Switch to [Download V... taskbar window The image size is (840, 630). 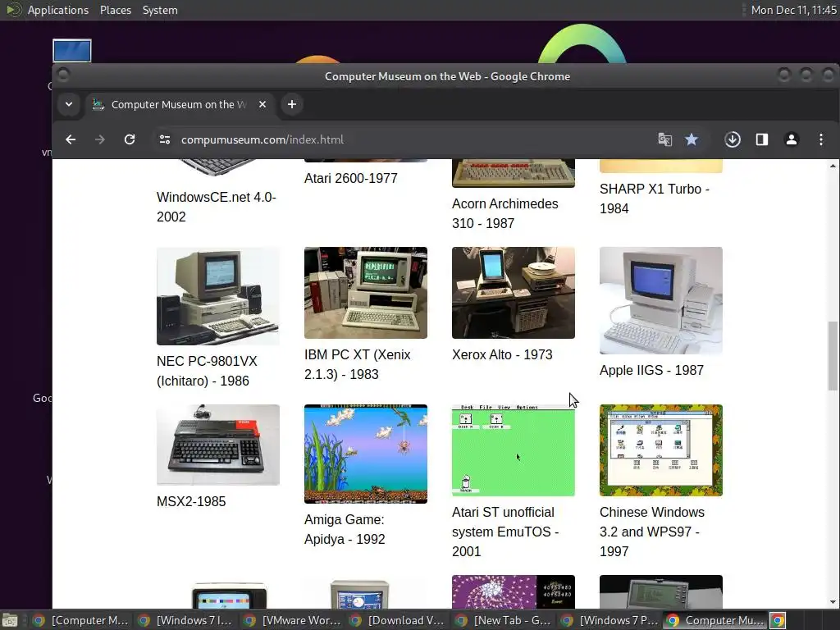coord(396,620)
